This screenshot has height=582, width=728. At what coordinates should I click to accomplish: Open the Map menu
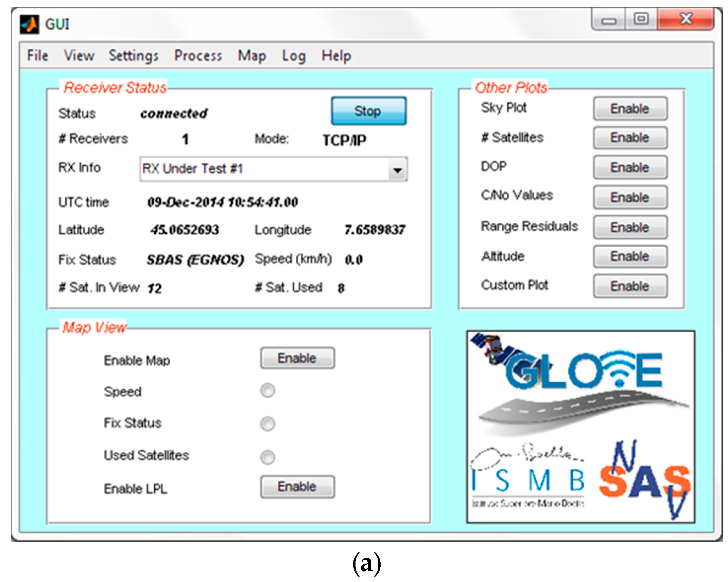(x=252, y=55)
